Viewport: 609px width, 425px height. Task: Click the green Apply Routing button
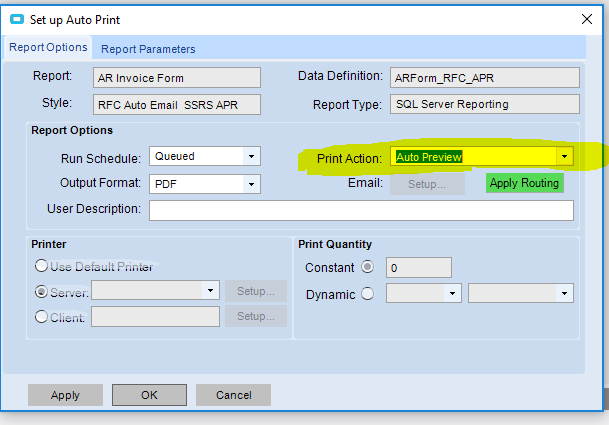[524, 183]
